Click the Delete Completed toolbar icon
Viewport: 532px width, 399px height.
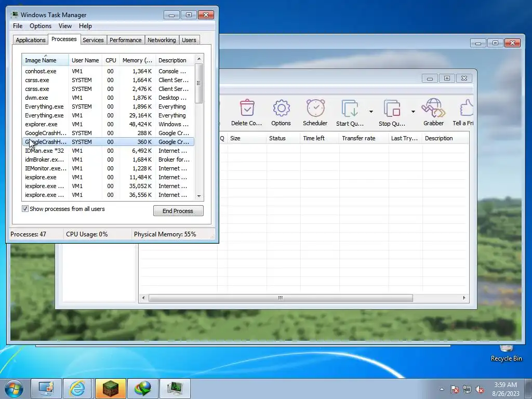(x=247, y=108)
